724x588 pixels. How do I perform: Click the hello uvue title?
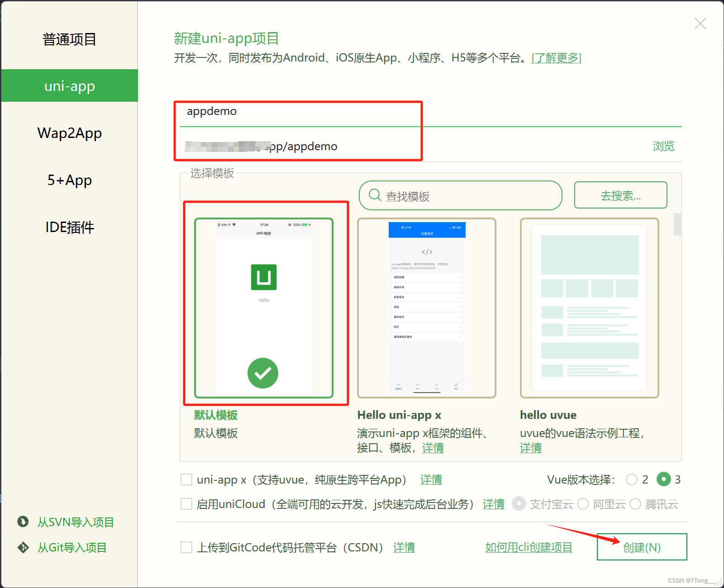click(548, 415)
